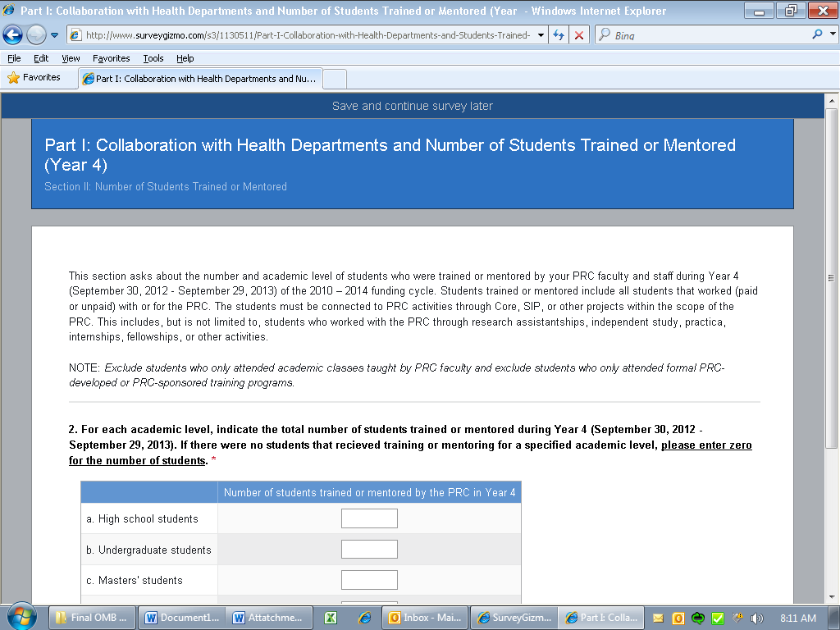
Task: Open a new blank tab
Action: 335,80
